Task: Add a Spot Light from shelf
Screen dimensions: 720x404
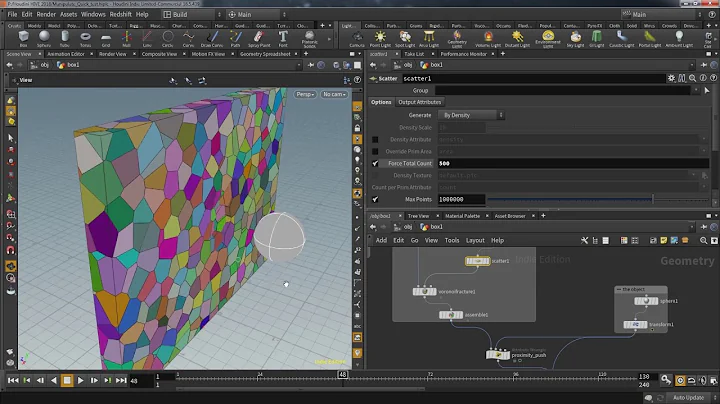Action: [405, 39]
